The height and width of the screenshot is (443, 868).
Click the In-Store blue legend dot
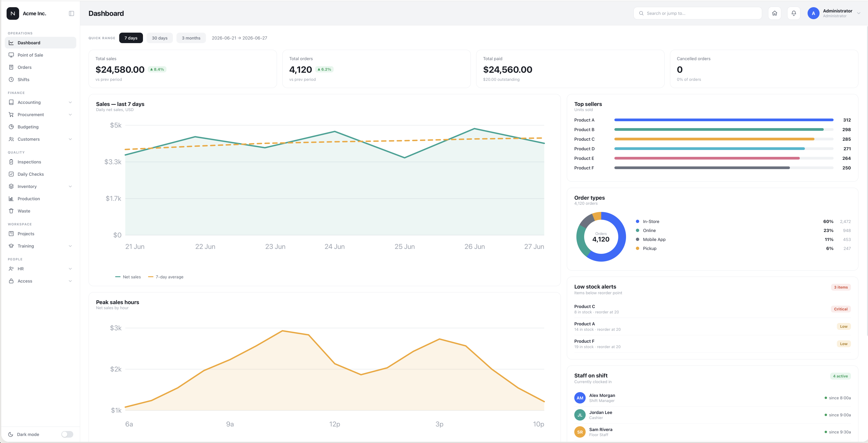pyautogui.click(x=637, y=221)
